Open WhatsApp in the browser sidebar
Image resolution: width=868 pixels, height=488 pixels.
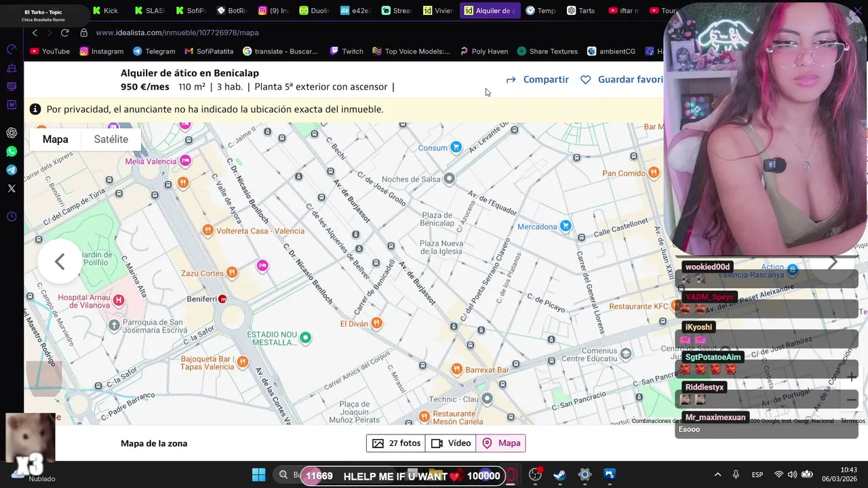tap(12, 152)
